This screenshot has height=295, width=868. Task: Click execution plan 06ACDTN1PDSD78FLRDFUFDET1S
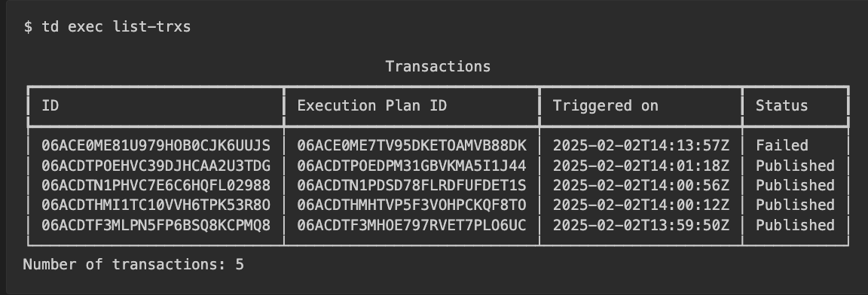[x=412, y=185]
